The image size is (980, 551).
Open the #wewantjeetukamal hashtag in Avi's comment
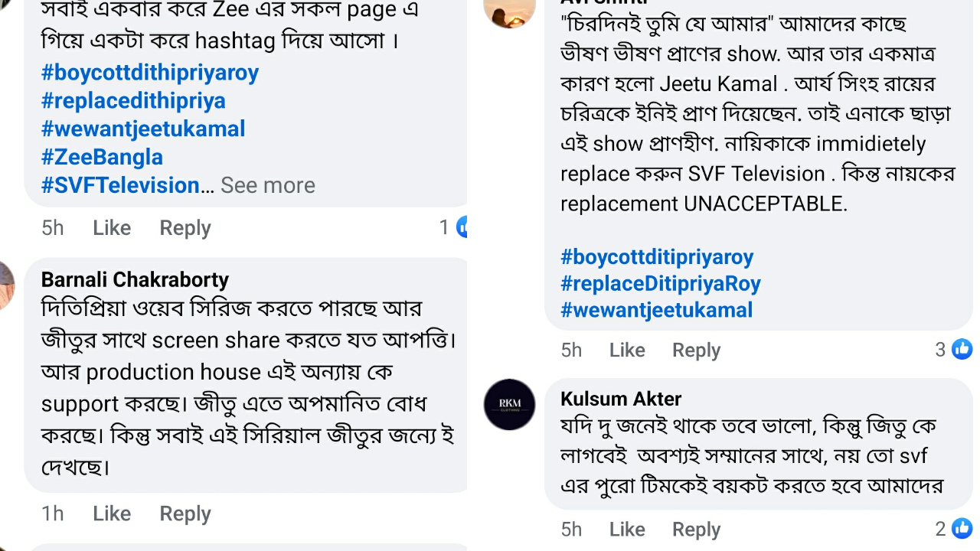coord(656,309)
